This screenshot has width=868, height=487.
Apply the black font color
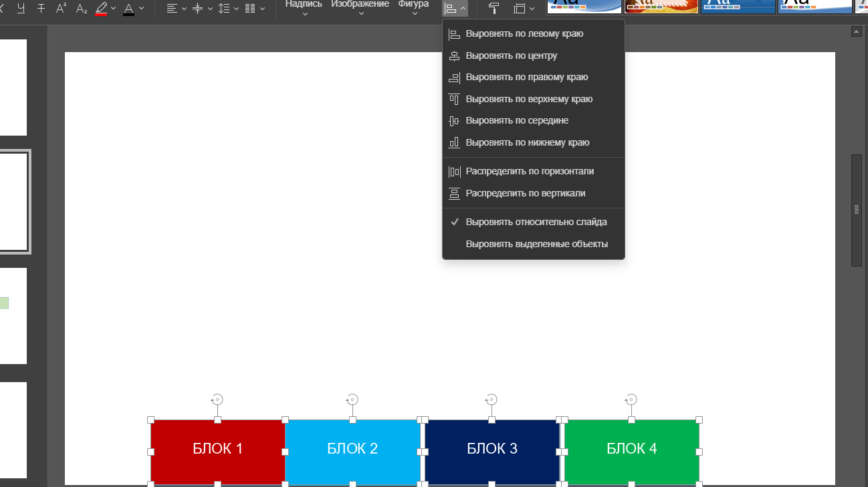click(128, 8)
